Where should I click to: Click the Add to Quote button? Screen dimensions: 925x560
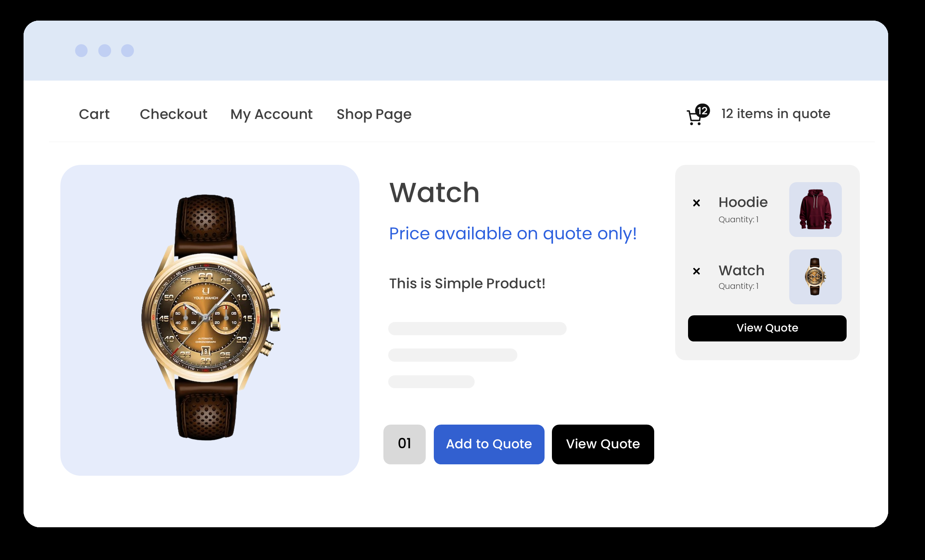click(x=489, y=444)
